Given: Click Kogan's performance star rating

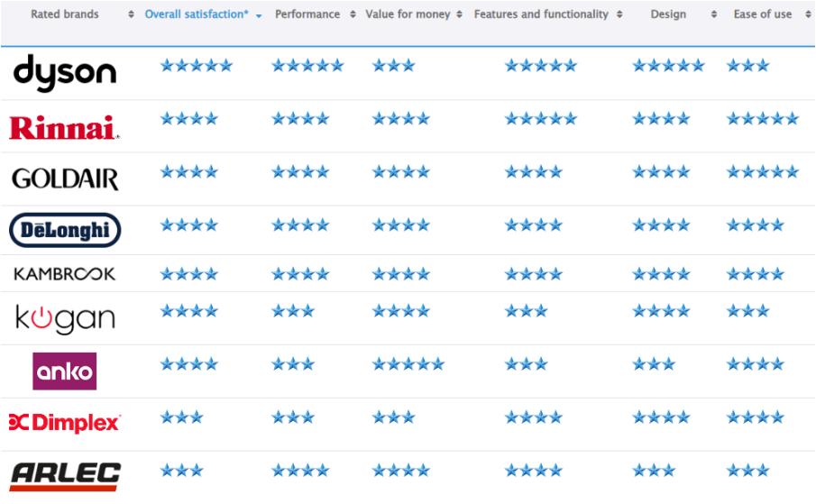Looking at the screenshot, I should pyautogui.click(x=293, y=311).
